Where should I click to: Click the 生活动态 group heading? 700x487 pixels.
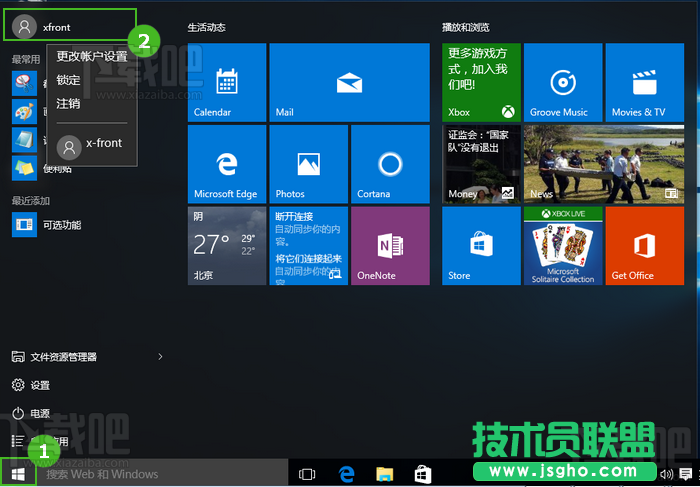coord(206,27)
